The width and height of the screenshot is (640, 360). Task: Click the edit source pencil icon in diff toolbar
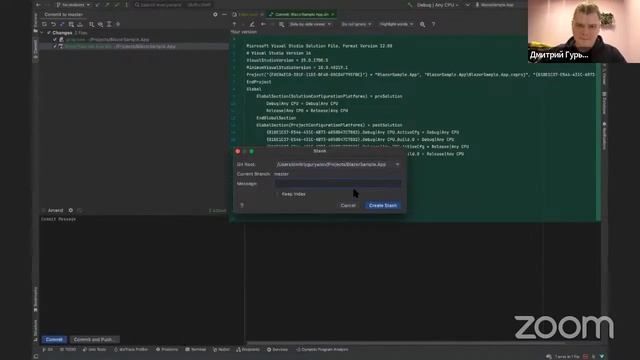pos(252,24)
